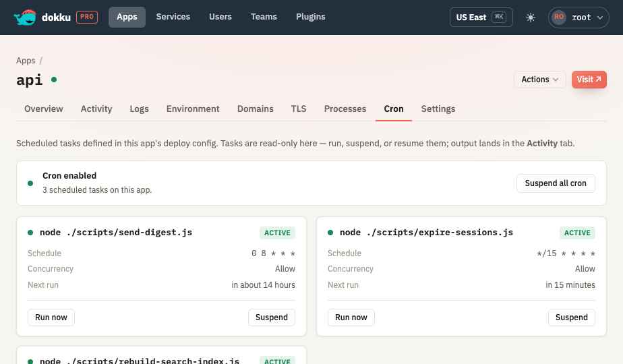
Task: Click the Cron enabled status dot
Action: 30,183
